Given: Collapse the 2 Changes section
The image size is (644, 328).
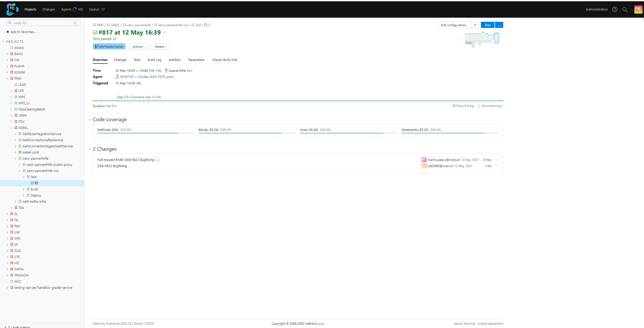Looking at the screenshot, I should [90, 149].
